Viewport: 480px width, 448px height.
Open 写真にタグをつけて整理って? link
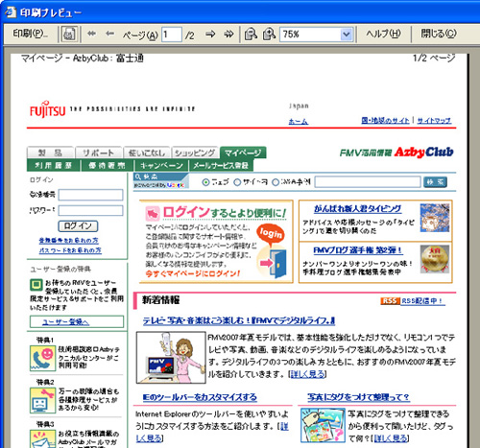tap(358, 397)
